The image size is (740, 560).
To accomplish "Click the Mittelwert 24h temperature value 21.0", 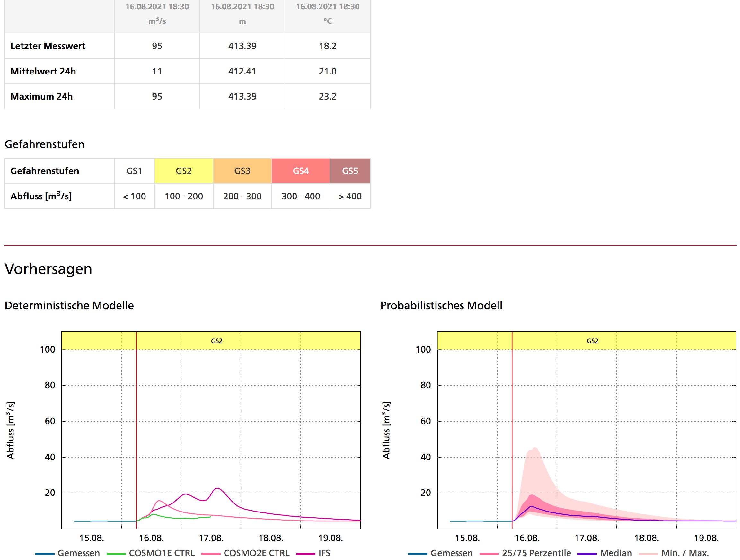I will (x=327, y=71).
